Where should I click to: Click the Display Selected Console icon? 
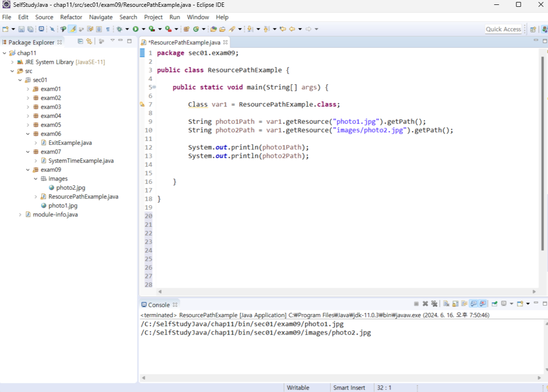click(504, 303)
